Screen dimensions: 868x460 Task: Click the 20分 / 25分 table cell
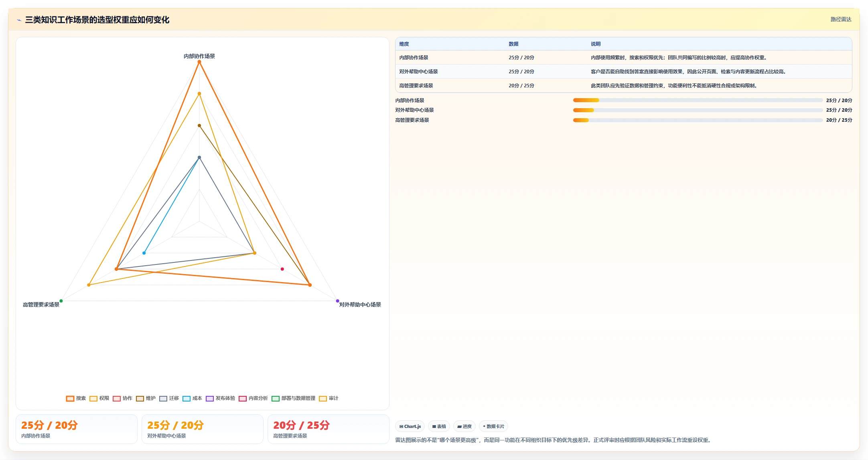click(x=521, y=86)
